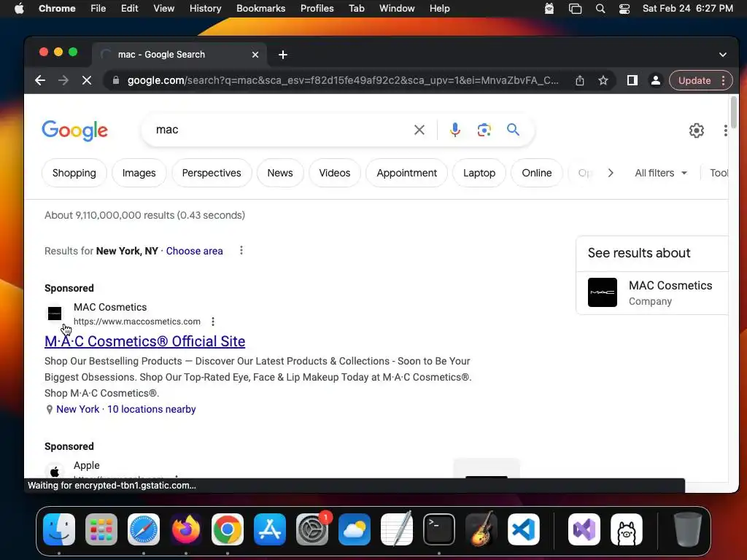Open App Store from the Dock

(x=270, y=529)
